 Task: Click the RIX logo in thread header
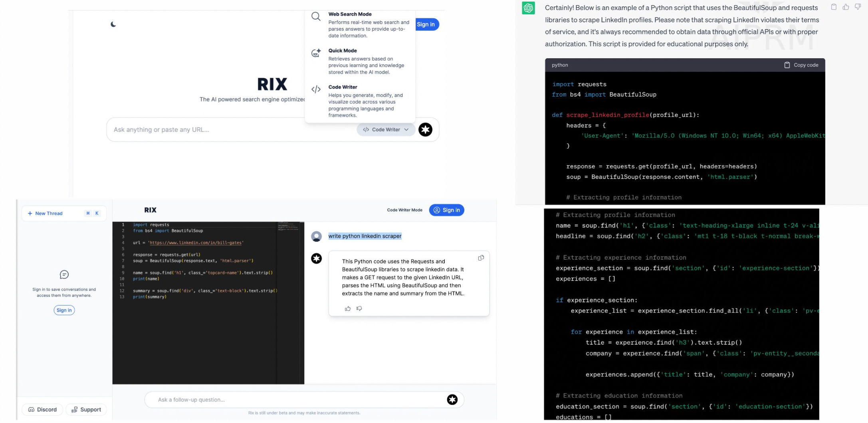150,210
